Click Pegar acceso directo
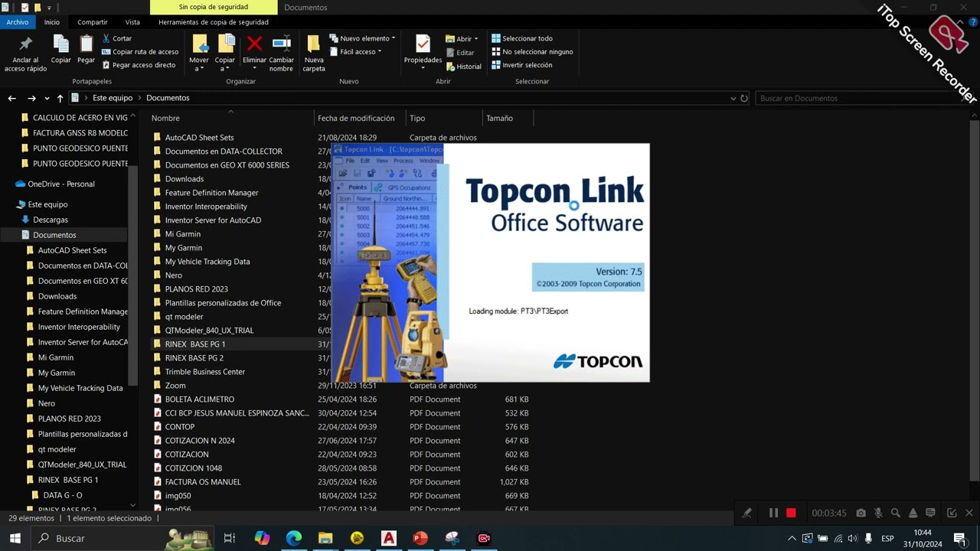The width and height of the screenshot is (980, 551). click(x=138, y=65)
